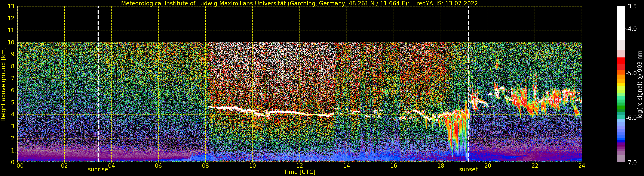Click the 'Time [UTC]' axis label
The width and height of the screenshot is (644, 176).
(x=300, y=172)
